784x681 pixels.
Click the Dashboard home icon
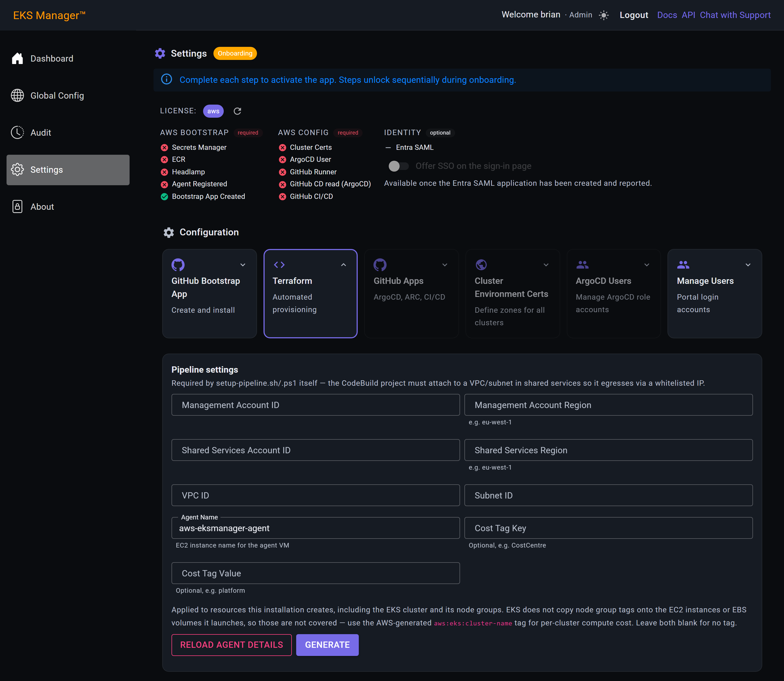point(17,58)
